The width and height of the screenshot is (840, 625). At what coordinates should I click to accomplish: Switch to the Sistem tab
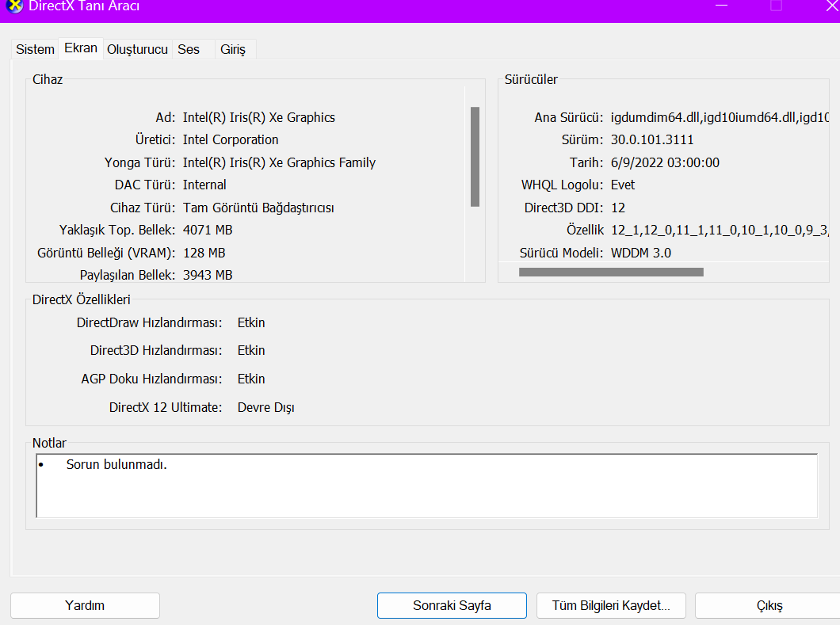click(36, 49)
